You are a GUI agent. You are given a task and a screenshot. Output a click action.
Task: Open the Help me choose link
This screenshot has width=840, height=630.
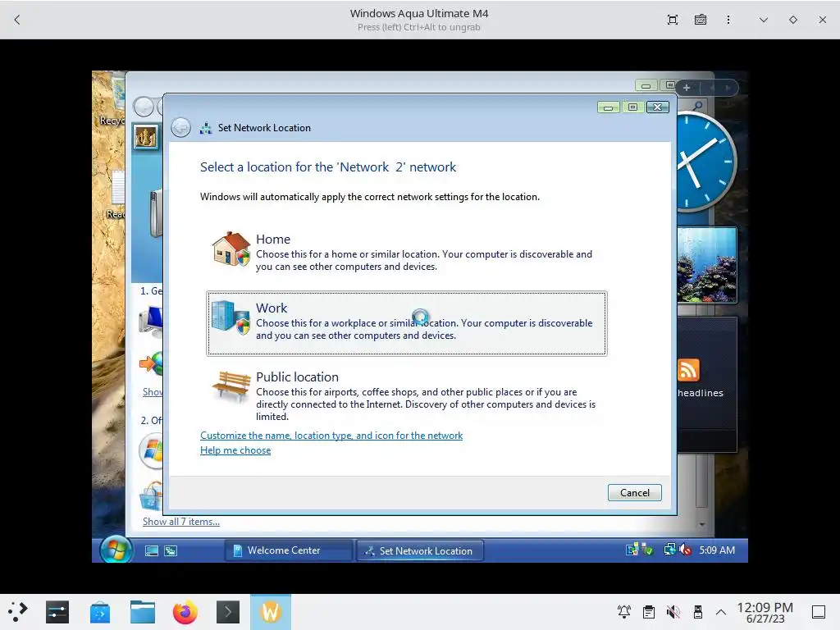pyautogui.click(x=235, y=450)
